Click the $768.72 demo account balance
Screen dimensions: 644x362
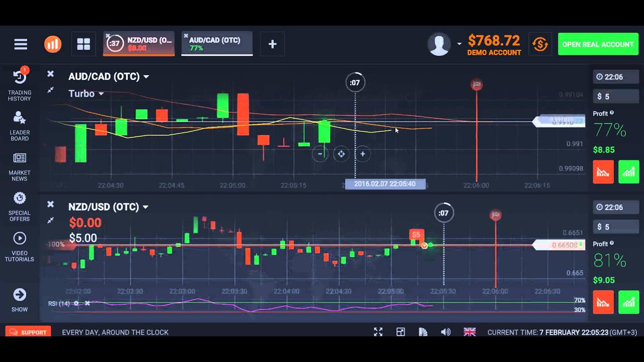494,40
